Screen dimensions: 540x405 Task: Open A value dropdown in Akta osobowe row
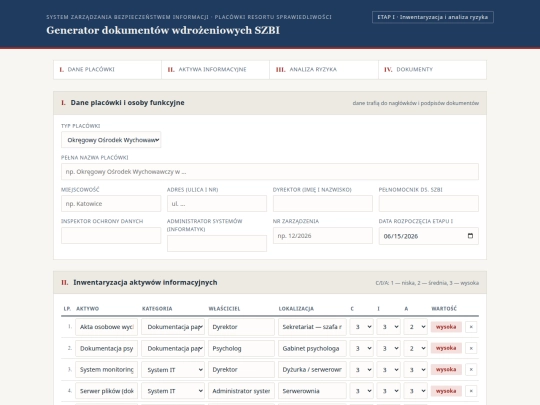(416, 327)
